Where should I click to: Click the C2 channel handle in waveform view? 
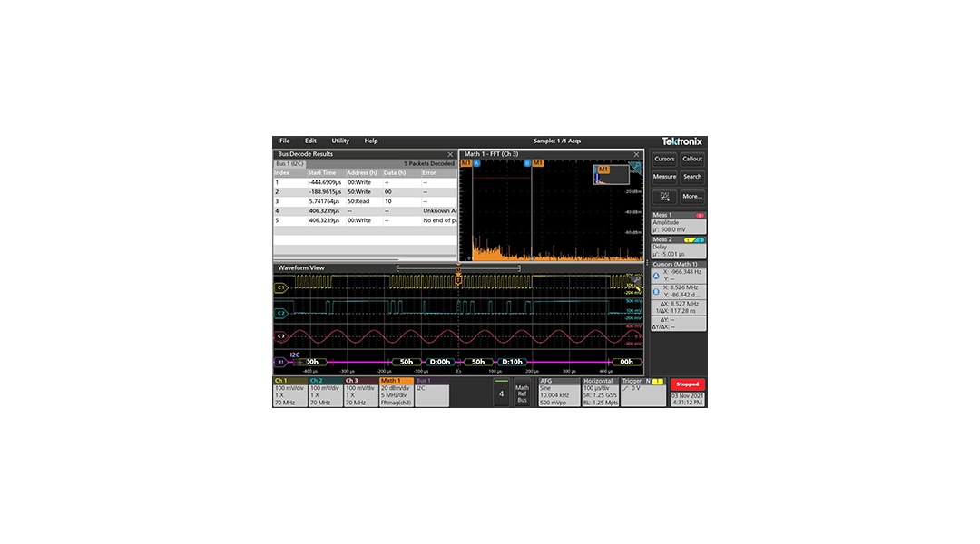[280, 313]
